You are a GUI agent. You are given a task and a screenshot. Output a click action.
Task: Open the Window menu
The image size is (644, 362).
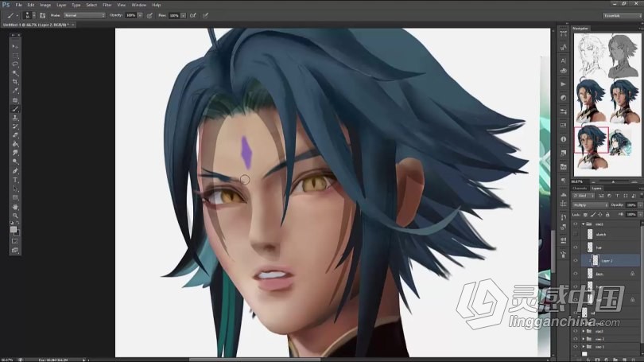tap(139, 5)
